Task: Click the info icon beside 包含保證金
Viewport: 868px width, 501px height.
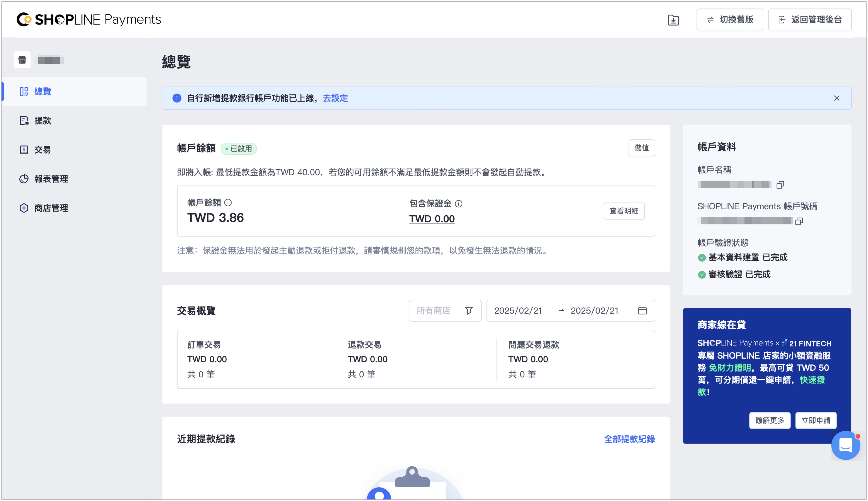Action: click(x=458, y=204)
